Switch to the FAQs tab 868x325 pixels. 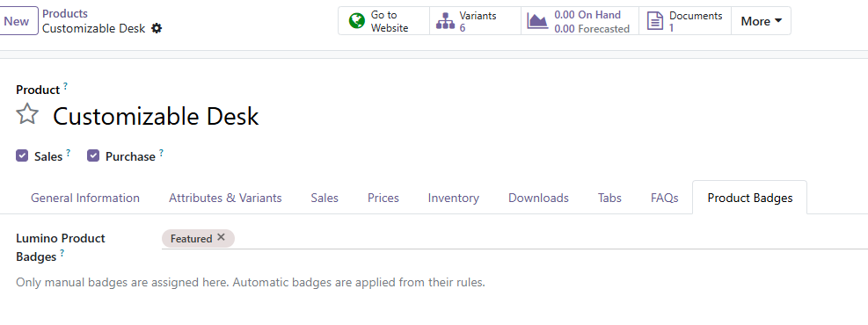(x=664, y=198)
